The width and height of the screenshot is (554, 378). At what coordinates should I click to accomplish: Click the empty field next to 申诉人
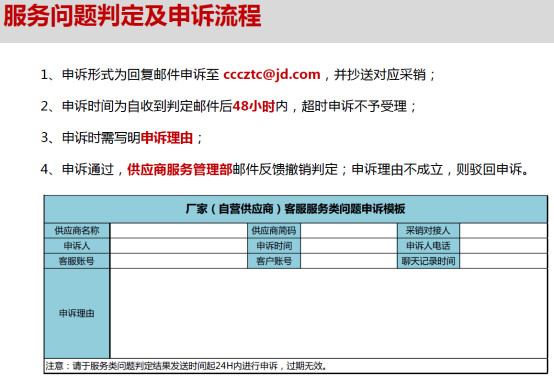(x=179, y=246)
